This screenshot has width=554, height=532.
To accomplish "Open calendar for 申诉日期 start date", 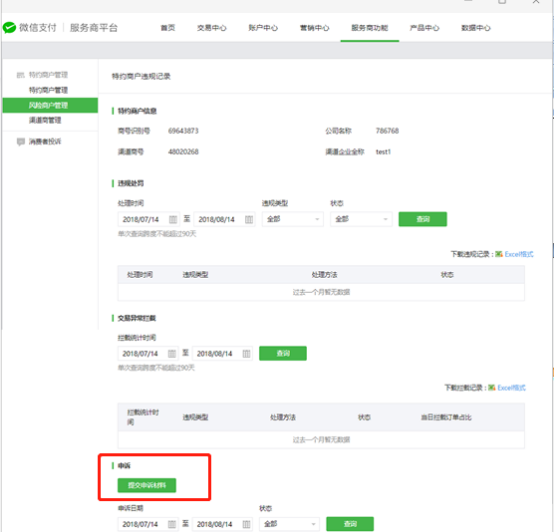I will (172, 524).
